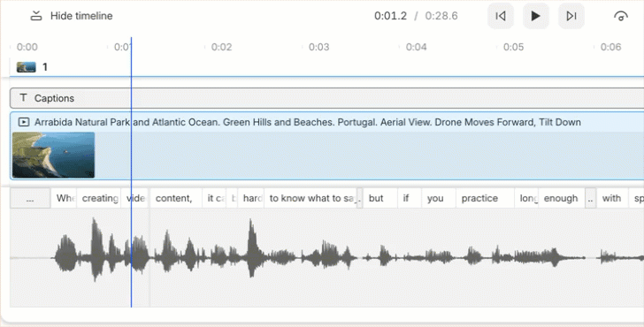Select the Captions track bar

327,98
